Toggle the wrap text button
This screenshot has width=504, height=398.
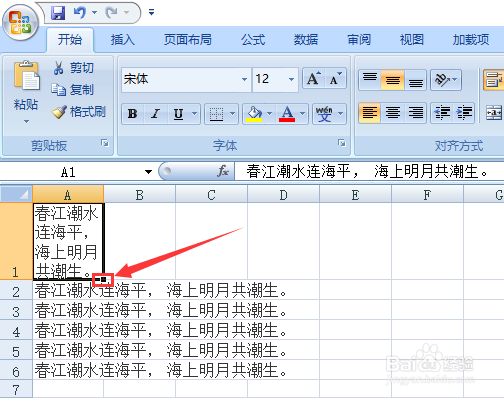point(494,80)
